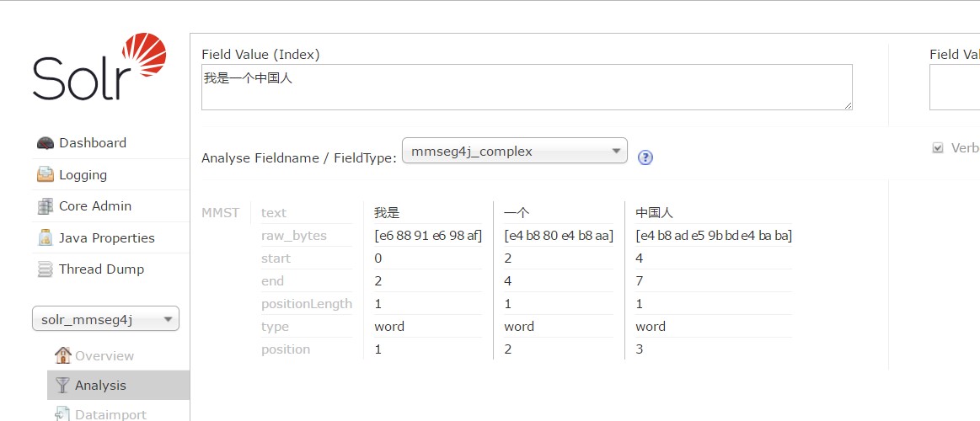This screenshot has width=980, height=421.
Task: Click the token text 一个
Action: pos(517,213)
